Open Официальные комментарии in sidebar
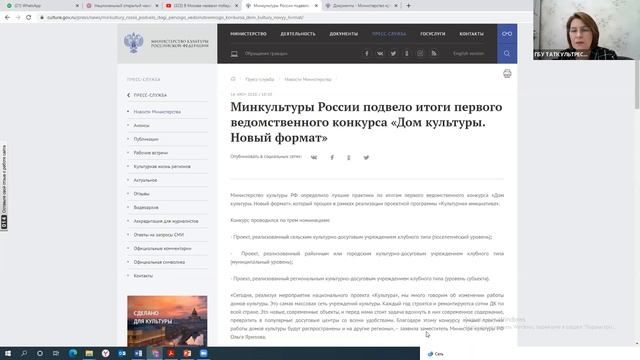 [x=162, y=248]
